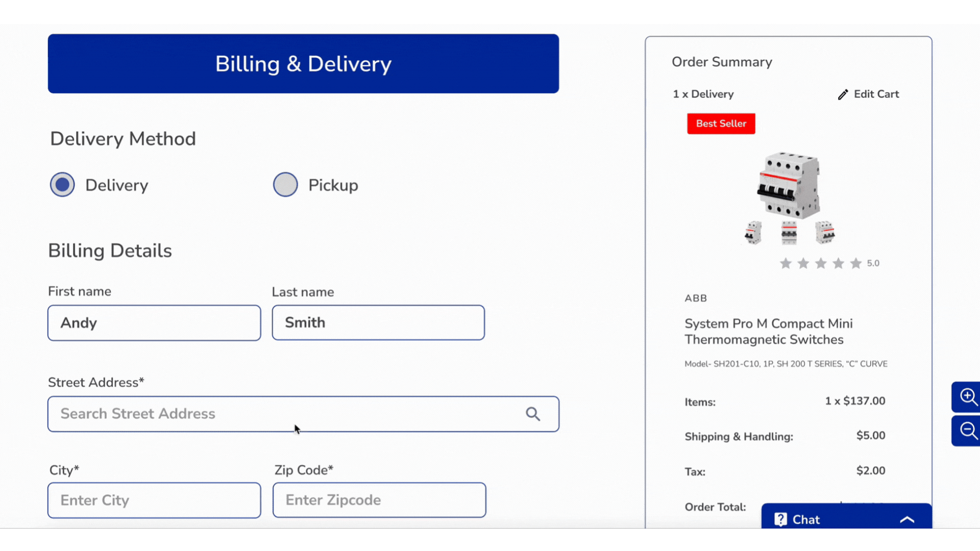Click the third rating star
980x551 pixels.
[820, 263]
